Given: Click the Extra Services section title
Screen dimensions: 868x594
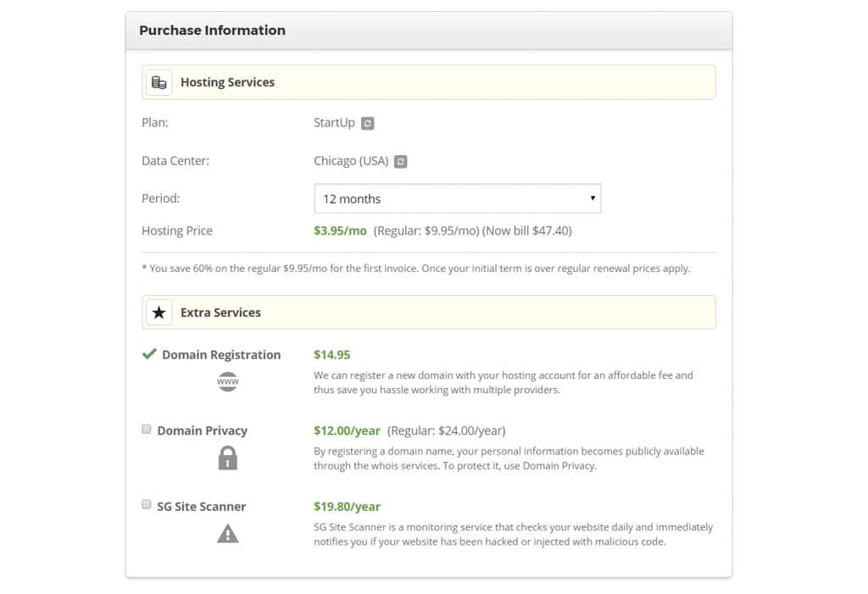Looking at the screenshot, I should (x=220, y=313).
